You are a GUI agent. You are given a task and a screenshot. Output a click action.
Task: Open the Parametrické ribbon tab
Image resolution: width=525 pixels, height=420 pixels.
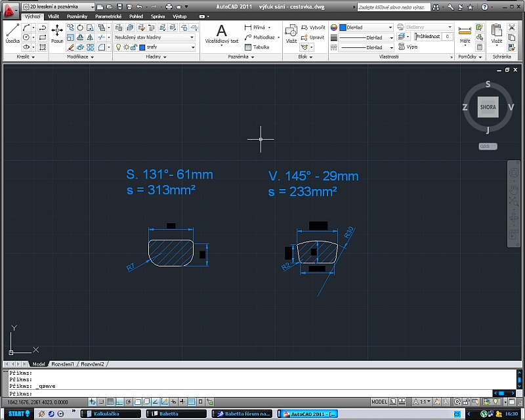coord(108,16)
